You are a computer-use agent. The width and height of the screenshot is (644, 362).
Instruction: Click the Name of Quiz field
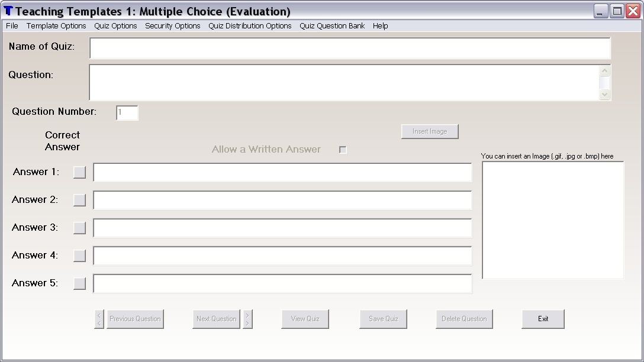click(x=350, y=49)
